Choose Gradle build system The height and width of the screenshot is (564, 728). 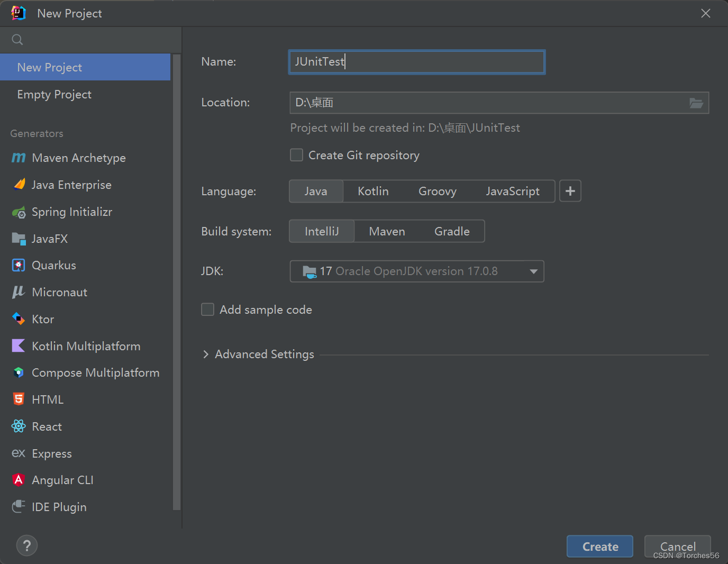coord(452,231)
